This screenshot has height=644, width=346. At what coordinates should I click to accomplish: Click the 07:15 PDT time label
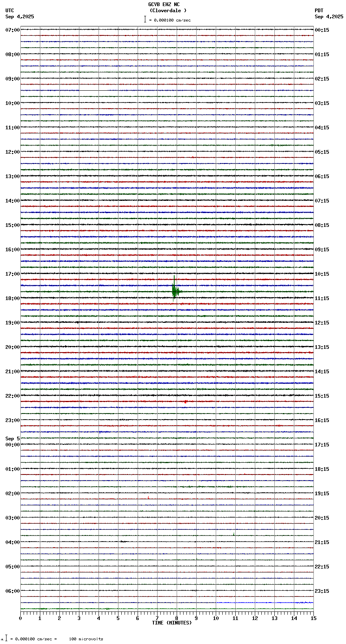[x=322, y=201]
